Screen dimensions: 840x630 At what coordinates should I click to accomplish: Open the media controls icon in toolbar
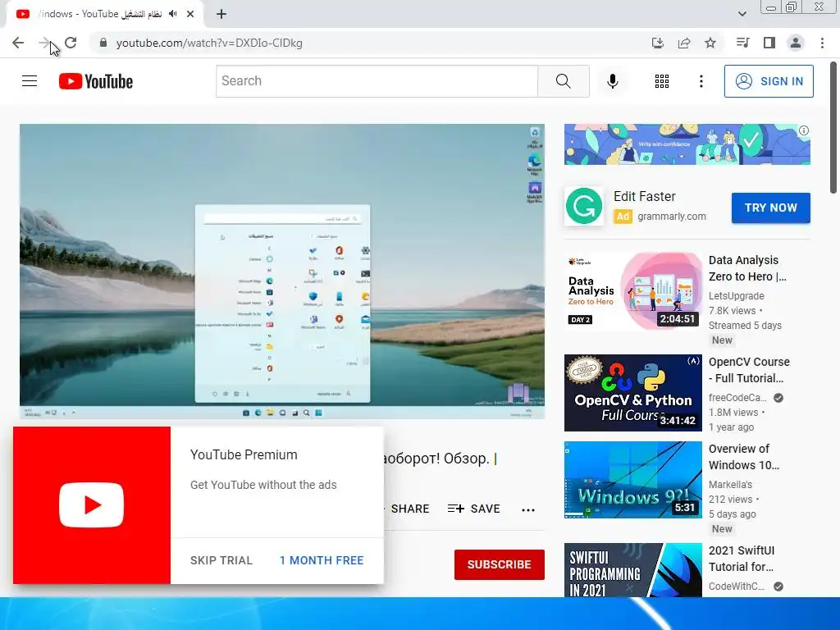click(x=742, y=43)
